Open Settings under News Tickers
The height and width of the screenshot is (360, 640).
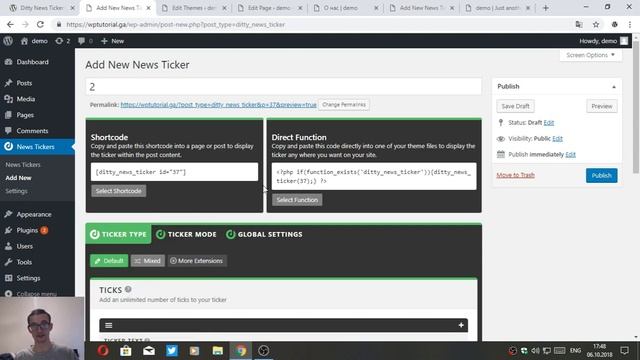tap(16, 191)
